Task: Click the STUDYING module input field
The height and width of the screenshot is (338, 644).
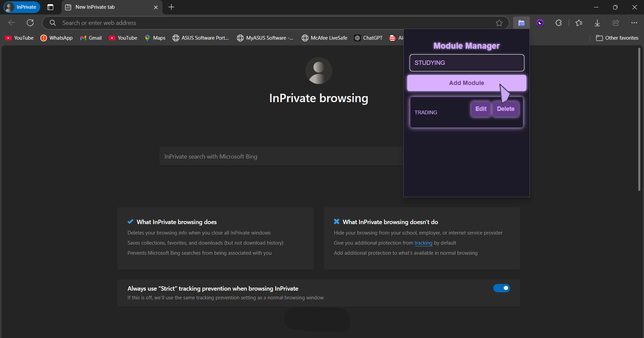Action: tap(466, 62)
